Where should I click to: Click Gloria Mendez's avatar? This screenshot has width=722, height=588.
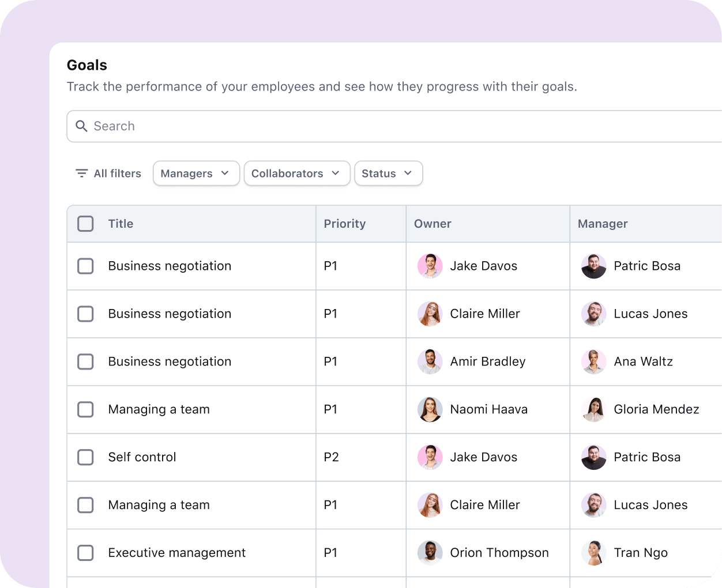click(x=594, y=410)
